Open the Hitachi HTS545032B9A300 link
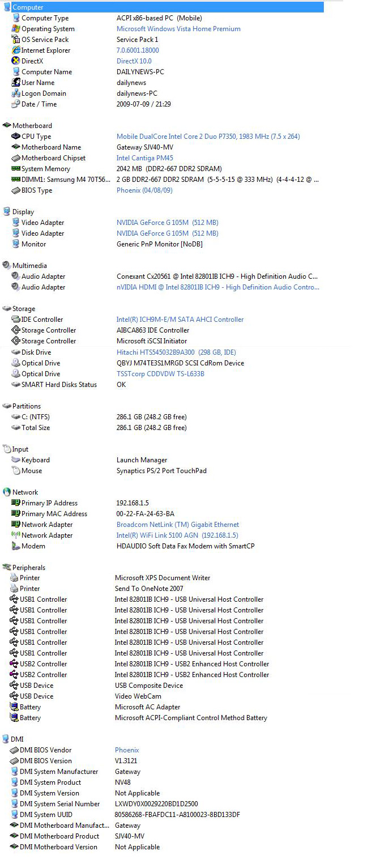This screenshot has height=868, width=385. tap(176, 352)
